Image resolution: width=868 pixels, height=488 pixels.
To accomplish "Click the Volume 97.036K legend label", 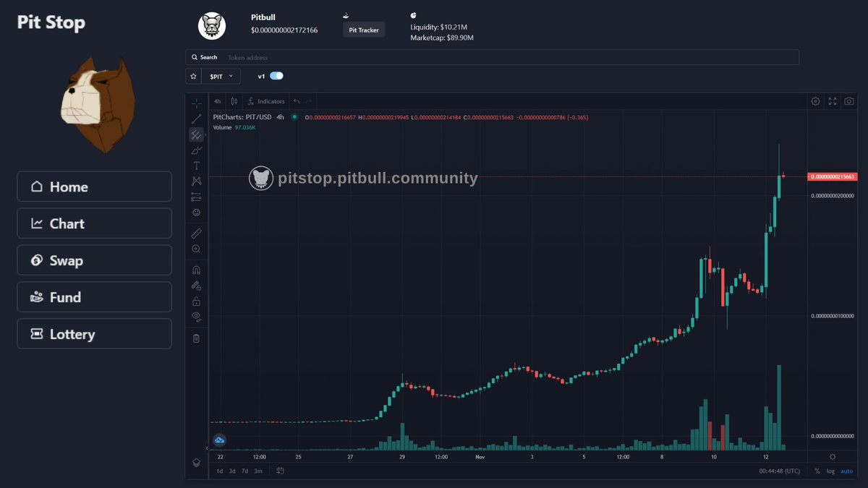I will (x=234, y=127).
